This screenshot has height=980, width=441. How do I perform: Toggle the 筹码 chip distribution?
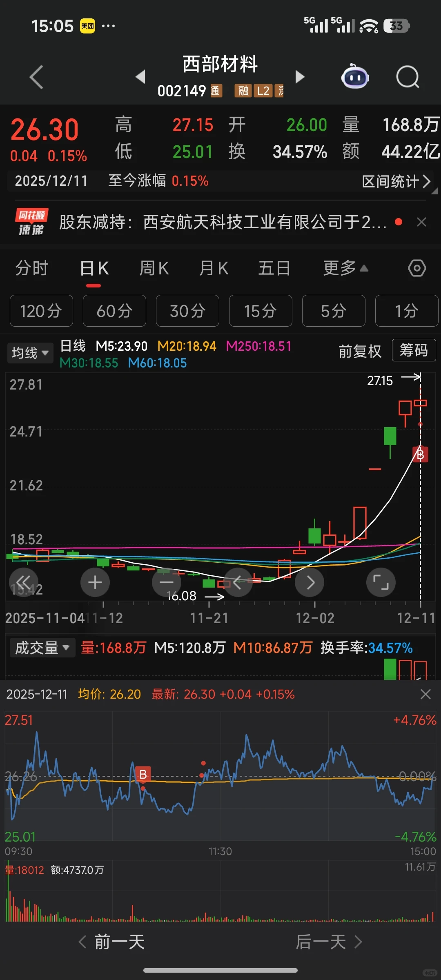click(414, 350)
